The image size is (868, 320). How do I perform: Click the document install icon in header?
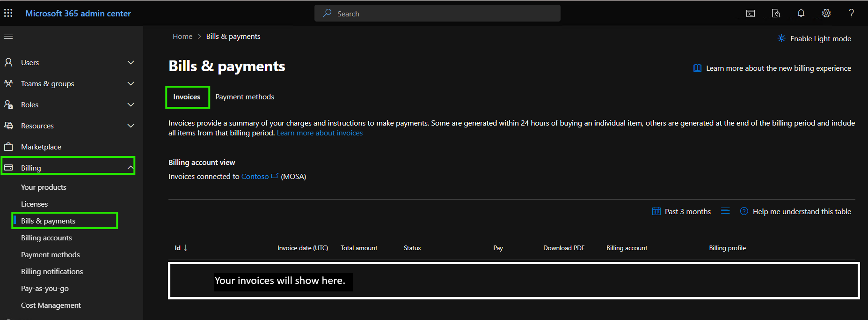776,14
